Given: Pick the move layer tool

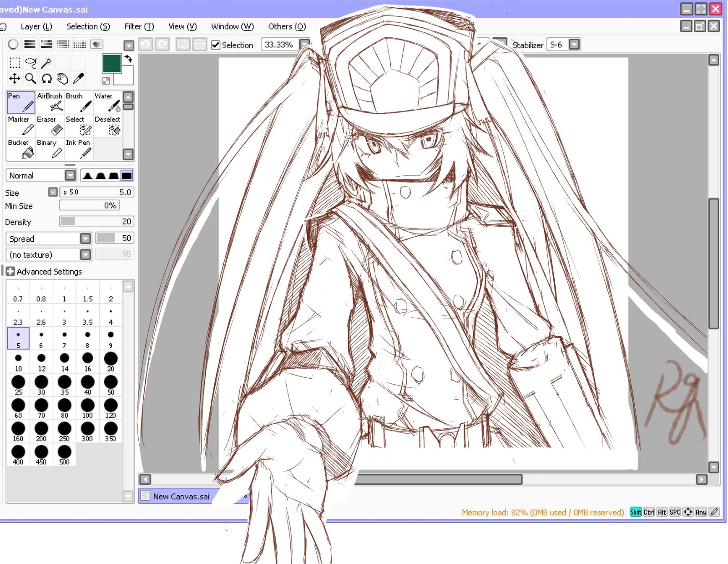Looking at the screenshot, I should 15,78.
